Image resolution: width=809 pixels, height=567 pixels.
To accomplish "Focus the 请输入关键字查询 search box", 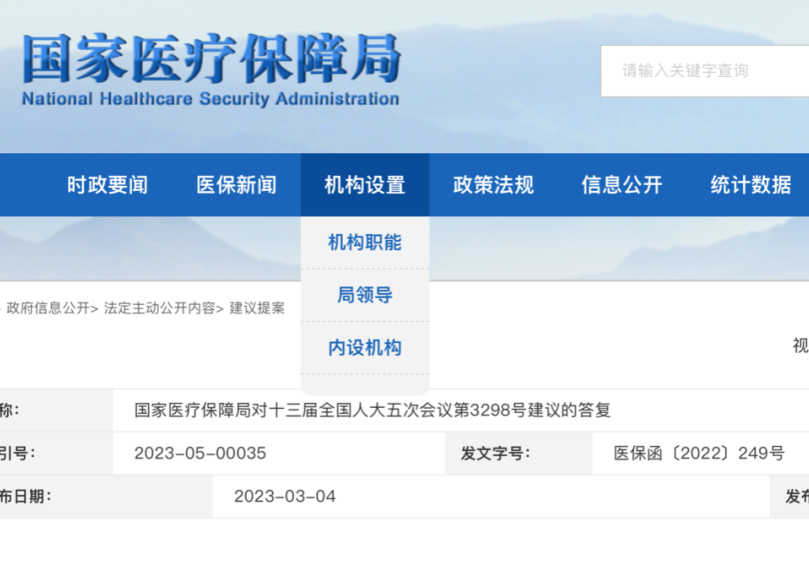I will click(700, 71).
